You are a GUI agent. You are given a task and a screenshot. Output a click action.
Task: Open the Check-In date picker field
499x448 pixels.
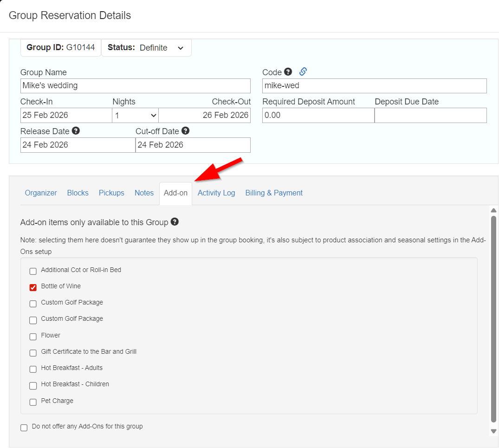66,116
